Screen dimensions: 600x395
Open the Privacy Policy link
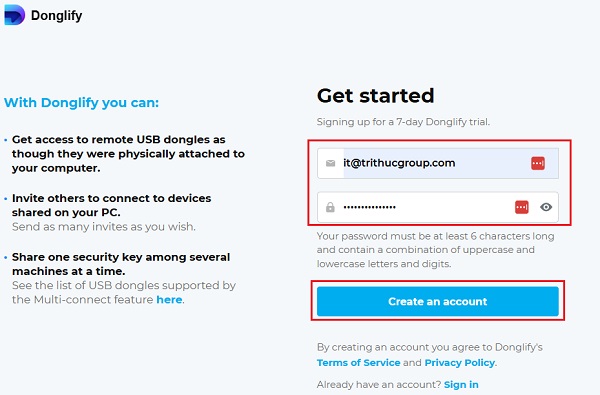coord(460,362)
